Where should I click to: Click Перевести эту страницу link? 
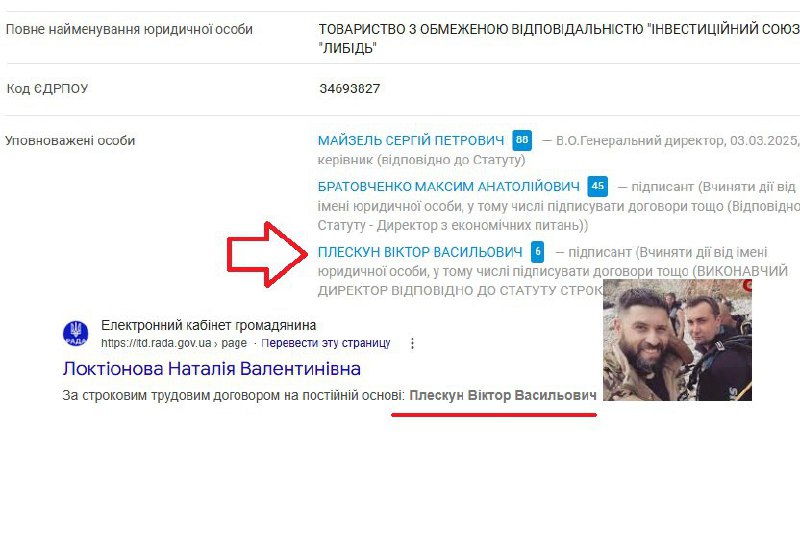click(x=326, y=343)
